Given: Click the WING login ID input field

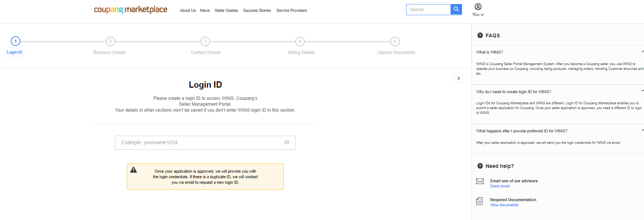Looking at the screenshot, I should click(x=200, y=143).
